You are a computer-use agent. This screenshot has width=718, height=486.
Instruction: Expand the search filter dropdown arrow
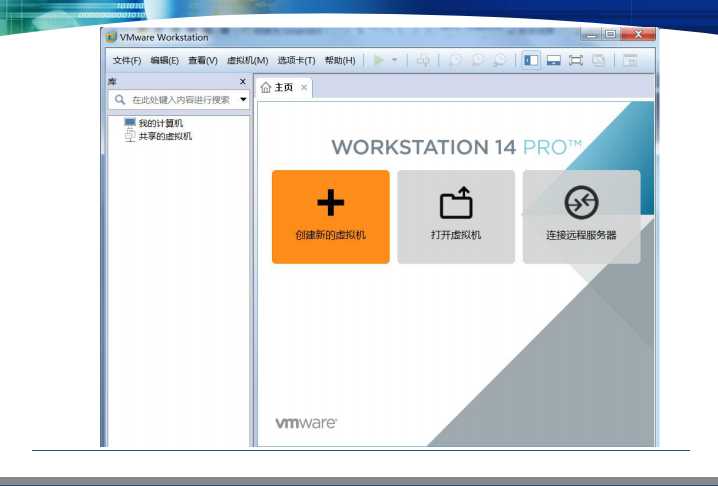click(x=243, y=99)
